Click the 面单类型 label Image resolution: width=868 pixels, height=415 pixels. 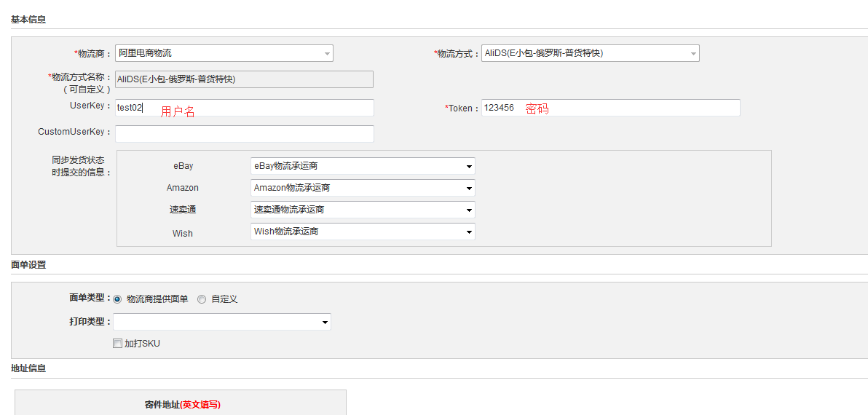(90, 298)
